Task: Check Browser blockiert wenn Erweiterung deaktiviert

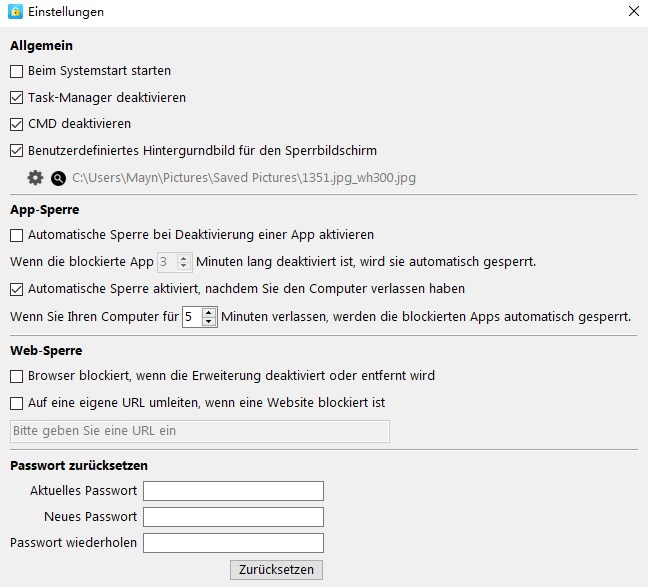Action: (x=17, y=376)
